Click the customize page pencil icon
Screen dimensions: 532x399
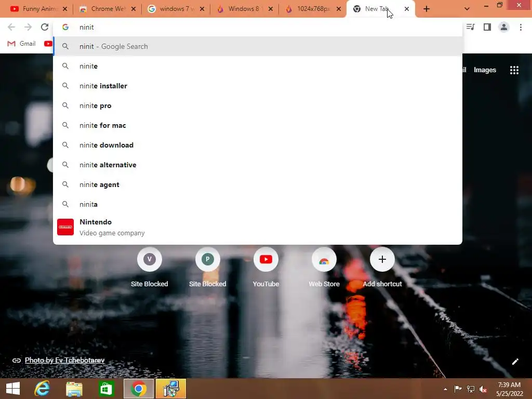(515, 362)
